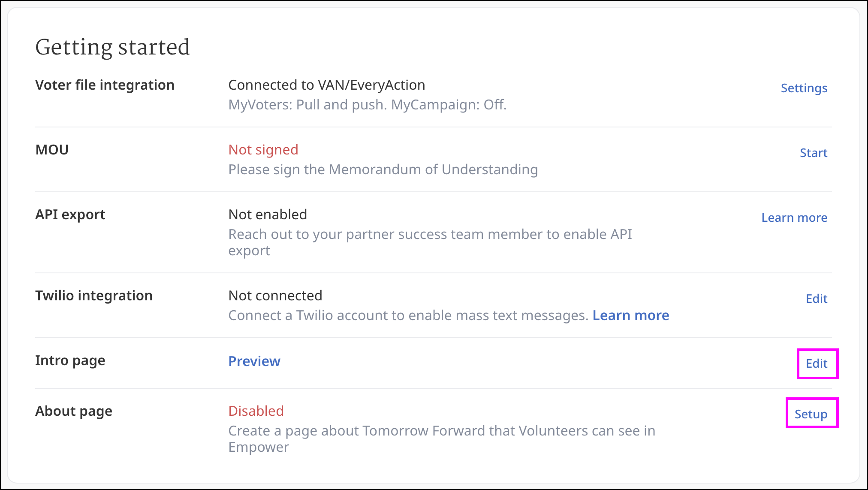This screenshot has height=490, width=868.
Task: Follow Learn more link about Twilio texts
Action: (x=630, y=315)
